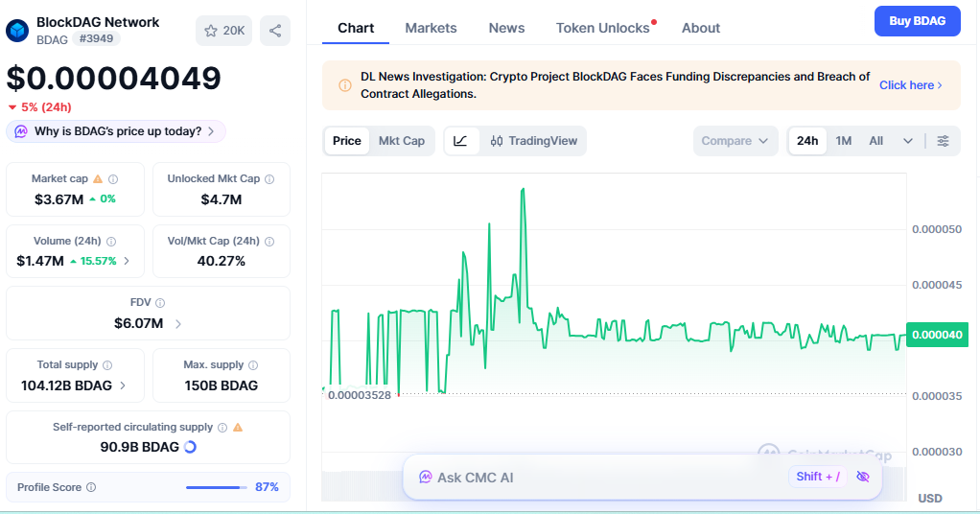This screenshot has width=980, height=514.
Task: Click the 150B BDAG max supply value
Action: point(222,385)
